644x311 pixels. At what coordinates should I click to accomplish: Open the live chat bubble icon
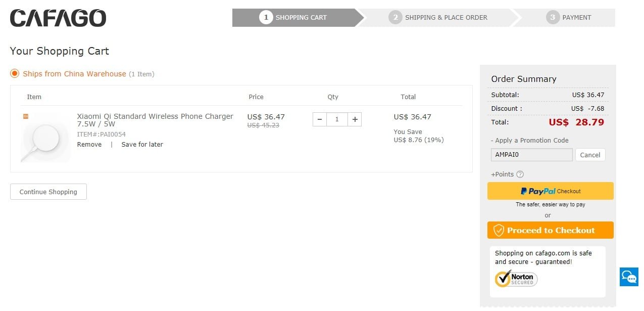[x=629, y=277]
